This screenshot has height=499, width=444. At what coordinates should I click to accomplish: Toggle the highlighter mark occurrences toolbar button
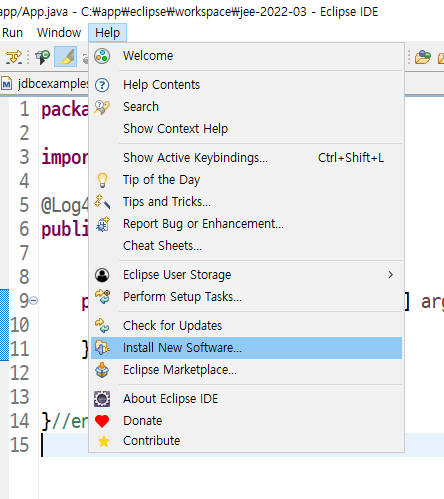65,57
